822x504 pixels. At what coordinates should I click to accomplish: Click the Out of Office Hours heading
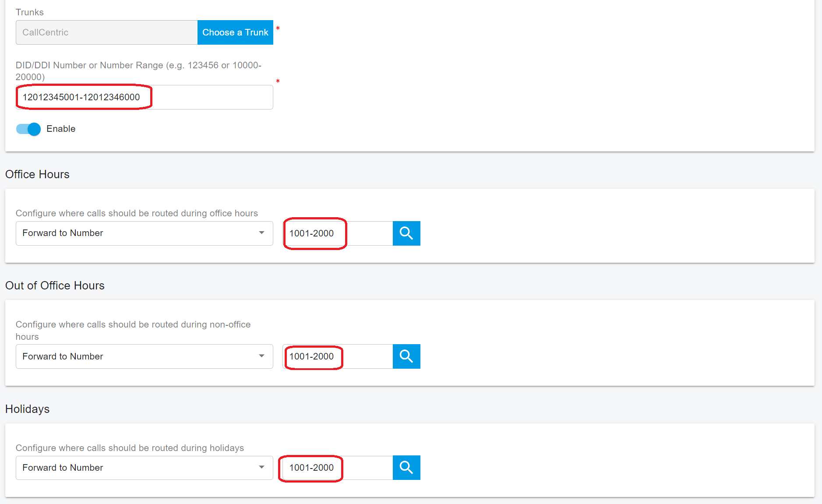tap(55, 285)
